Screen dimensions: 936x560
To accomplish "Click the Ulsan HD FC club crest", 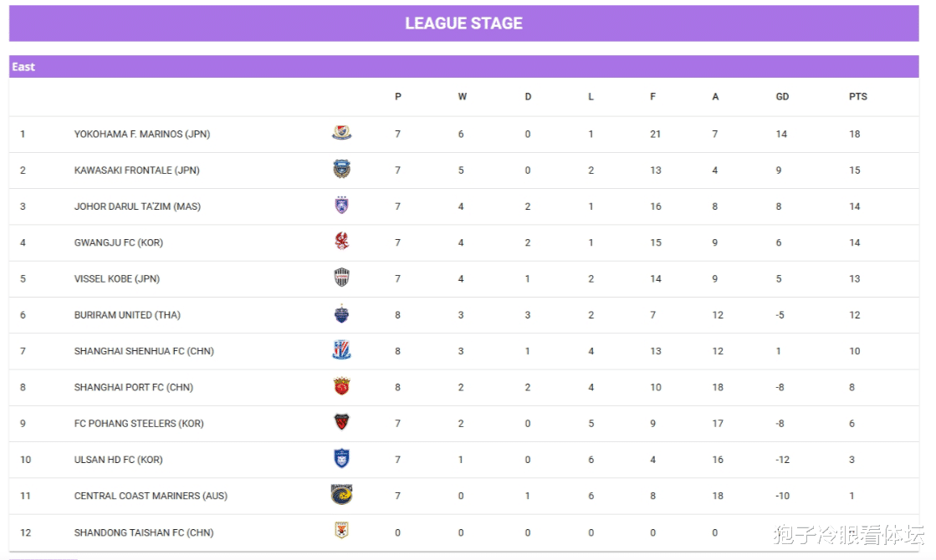I will pos(341,459).
